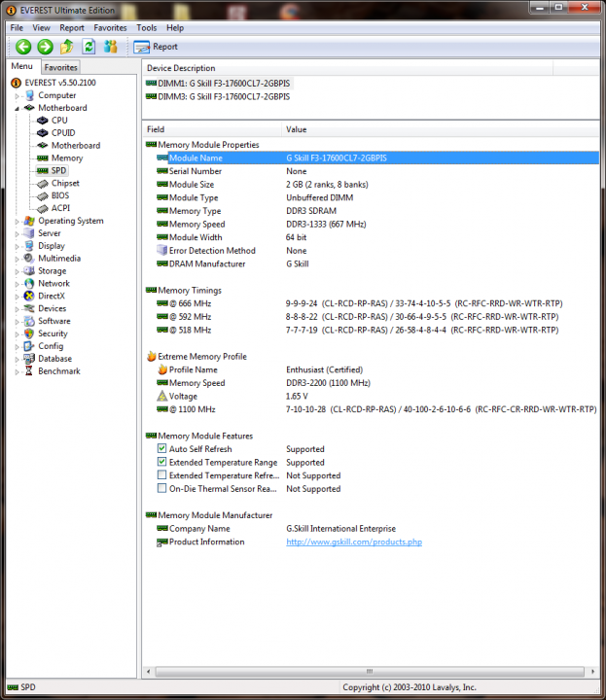Click the Database icon in tree
The image size is (606, 700).
29,359
